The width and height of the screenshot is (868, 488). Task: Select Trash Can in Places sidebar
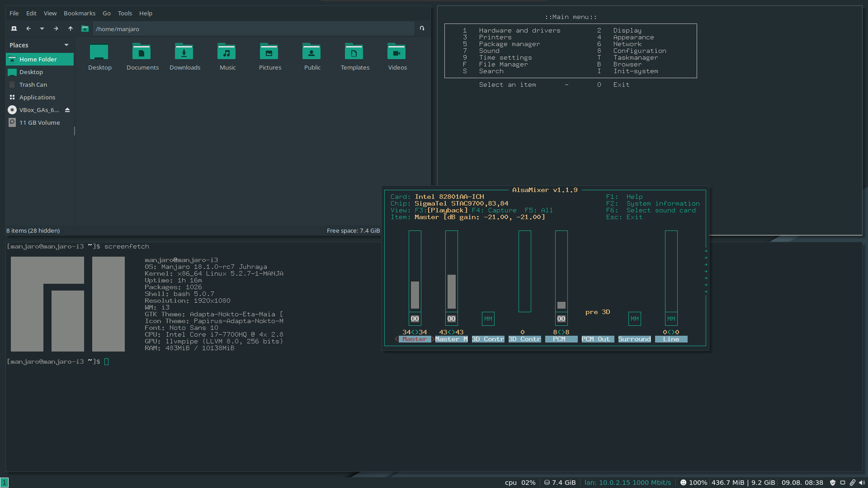pyautogui.click(x=33, y=84)
